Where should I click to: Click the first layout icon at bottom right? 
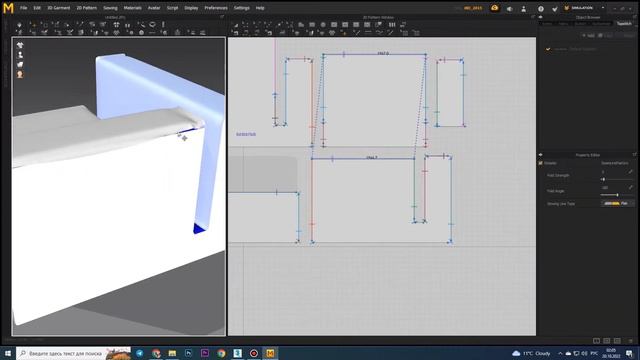point(596,340)
